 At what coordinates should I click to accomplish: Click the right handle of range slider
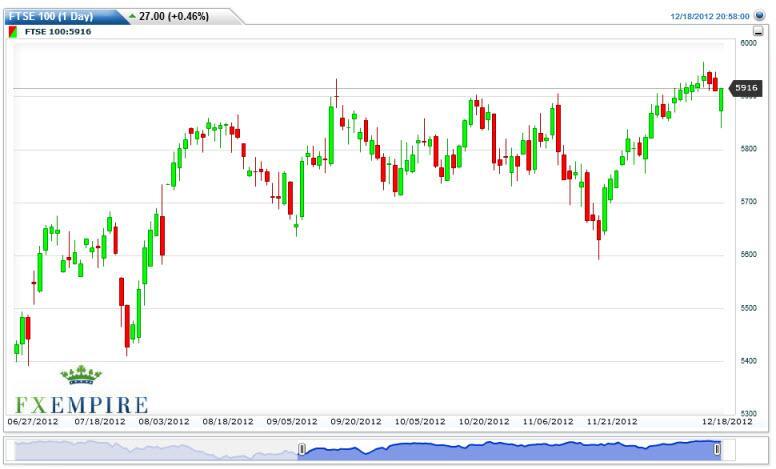click(717, 451)
